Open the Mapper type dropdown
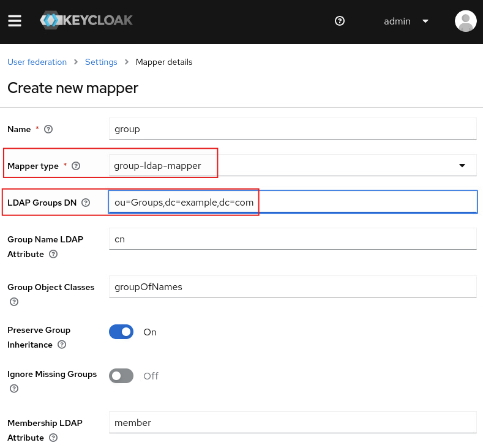Screen dimensions: 483x448 [293, 165]
